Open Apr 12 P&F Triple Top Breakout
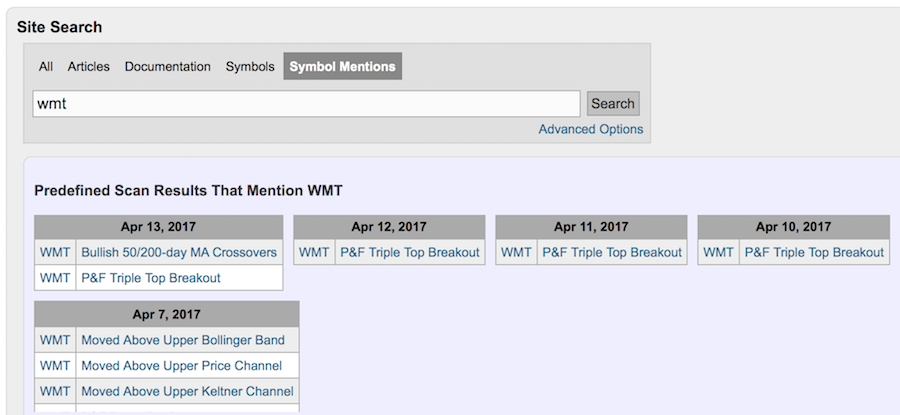The image size is (900, 415). coord(410,252)
